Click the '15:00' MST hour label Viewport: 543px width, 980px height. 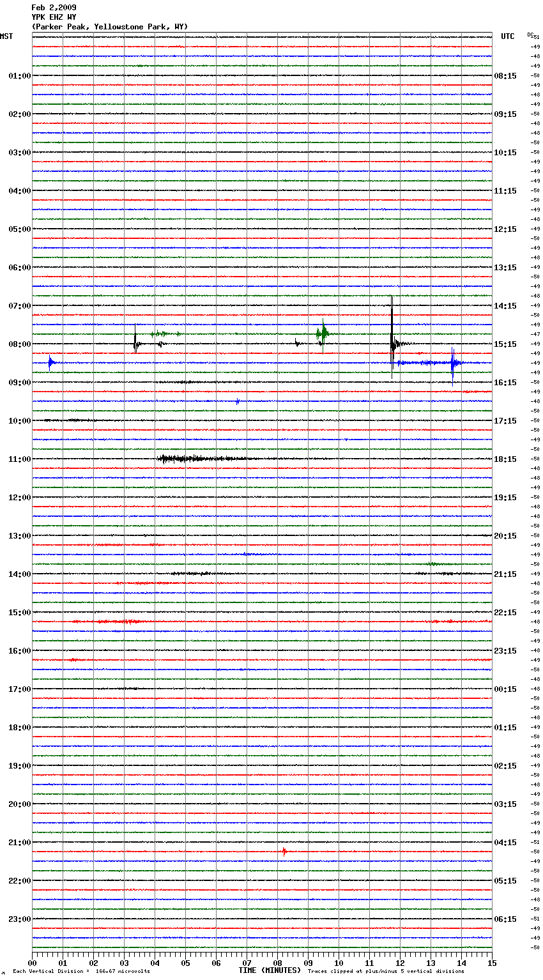point(20,613)
